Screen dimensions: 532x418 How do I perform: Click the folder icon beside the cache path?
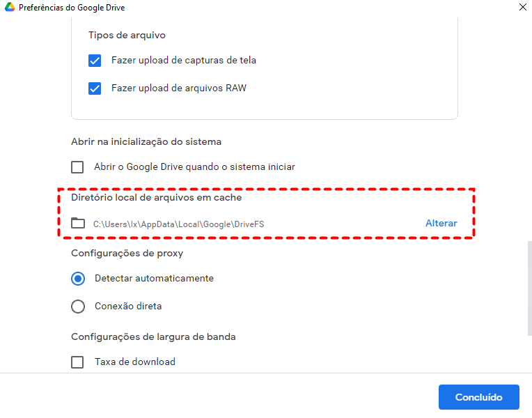[x=78, y=224]
